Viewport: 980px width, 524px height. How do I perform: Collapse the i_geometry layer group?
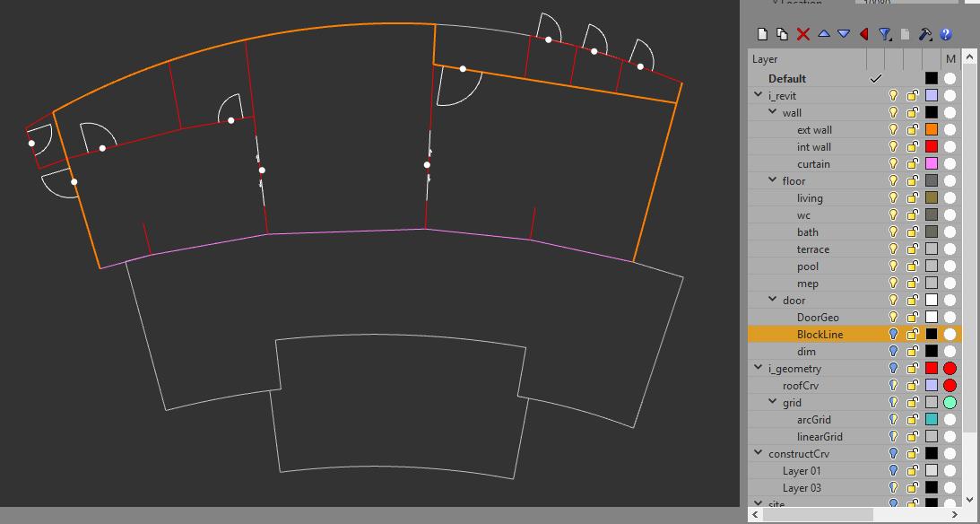[x=759, y=368]
